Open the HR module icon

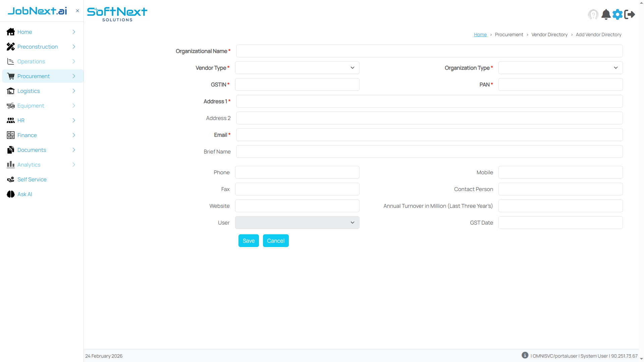[x=10, y=120]
